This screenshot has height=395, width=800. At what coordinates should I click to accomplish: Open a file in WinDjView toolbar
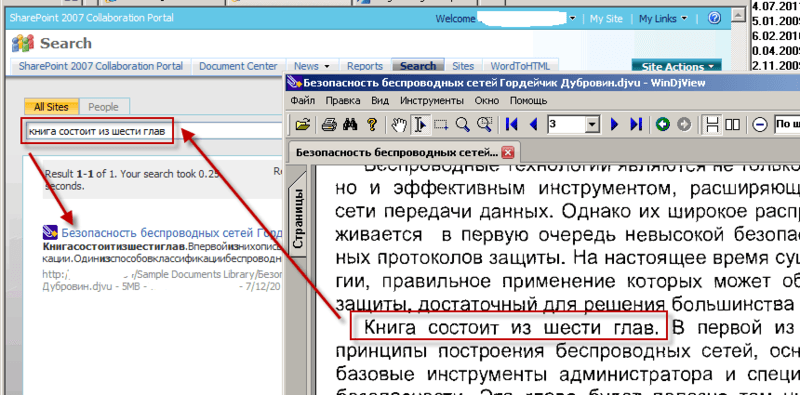pyautogui.click(x=303, y=124)
